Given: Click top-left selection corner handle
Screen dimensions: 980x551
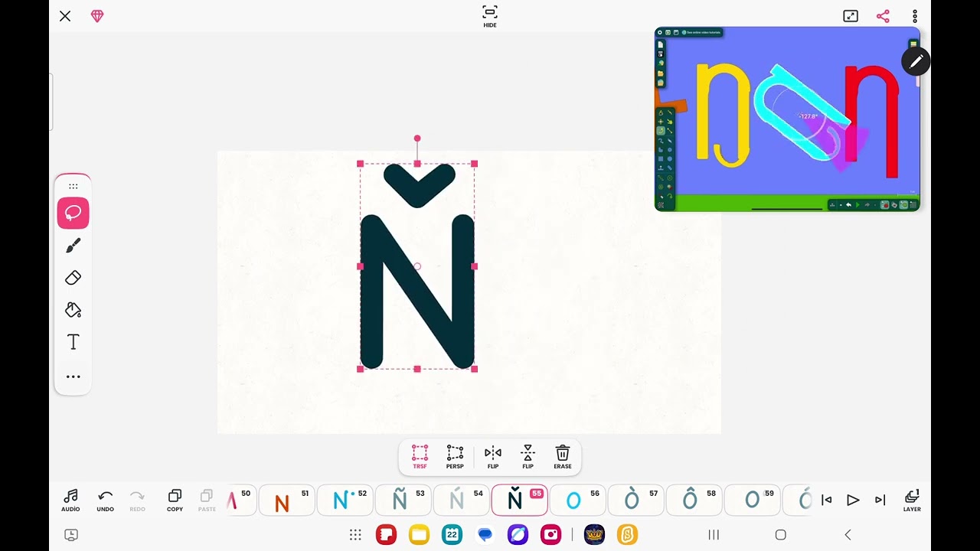Looking at the screenshot, I should click(x=361, y=164).
